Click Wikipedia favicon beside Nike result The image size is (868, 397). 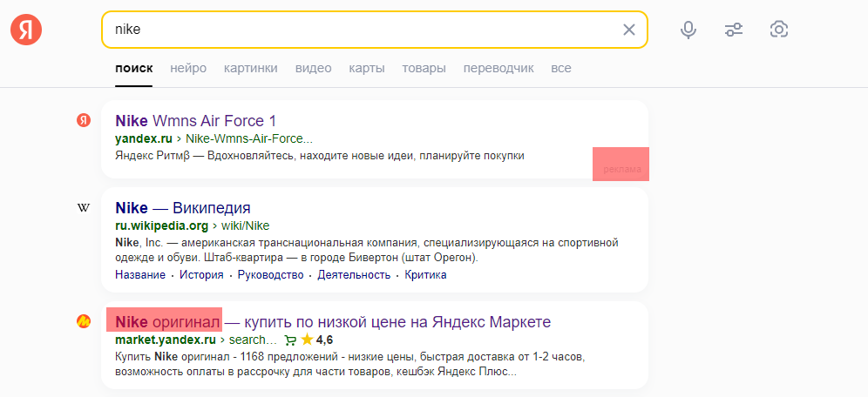pos(84,208)
